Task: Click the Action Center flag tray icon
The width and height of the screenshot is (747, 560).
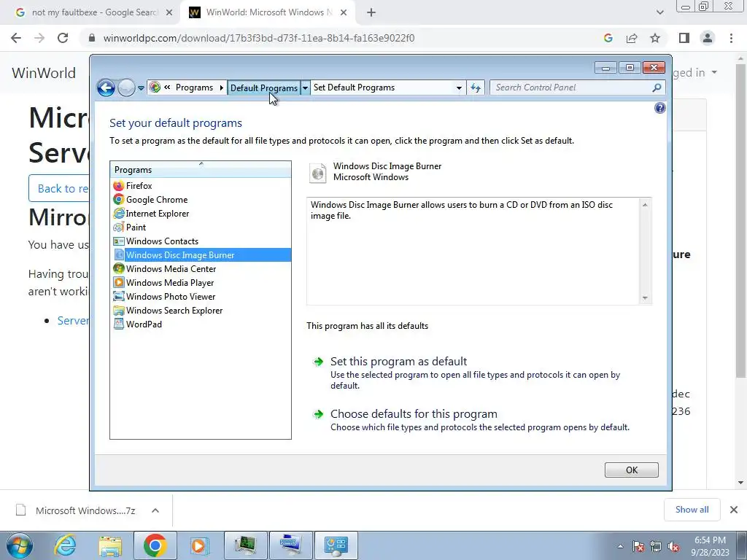Action: point(638,546)
